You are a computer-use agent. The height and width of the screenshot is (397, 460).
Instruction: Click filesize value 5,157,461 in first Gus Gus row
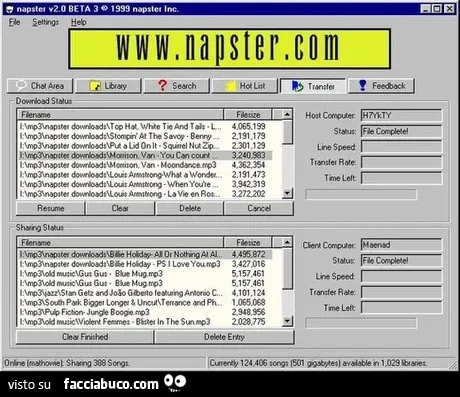tap(248, 274)
